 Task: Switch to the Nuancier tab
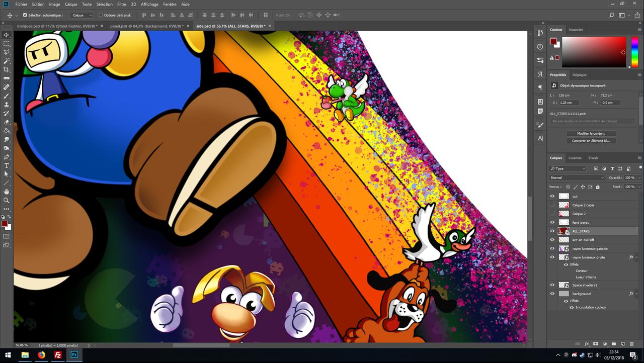576,30
